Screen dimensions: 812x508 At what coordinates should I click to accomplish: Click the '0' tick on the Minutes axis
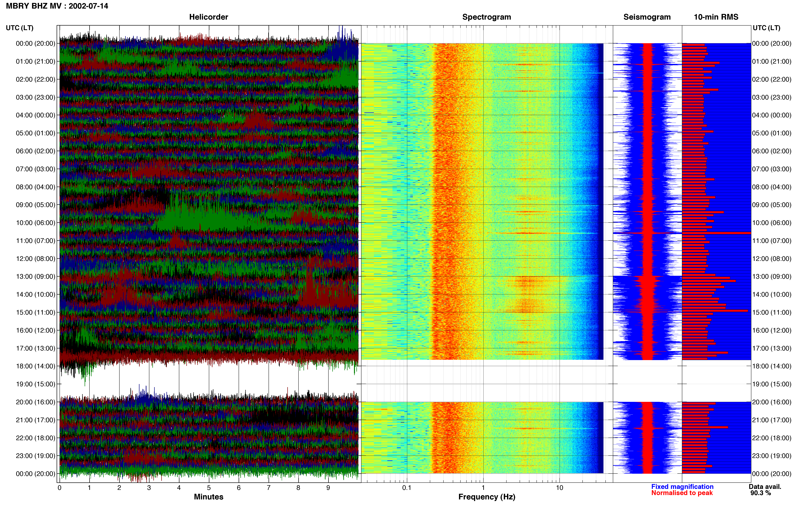(59, 488)
